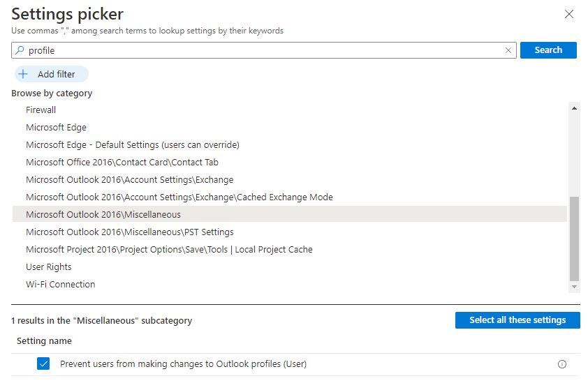Click Prevent users from making changes text
The image size is (588, 390).
pos(184,363)
